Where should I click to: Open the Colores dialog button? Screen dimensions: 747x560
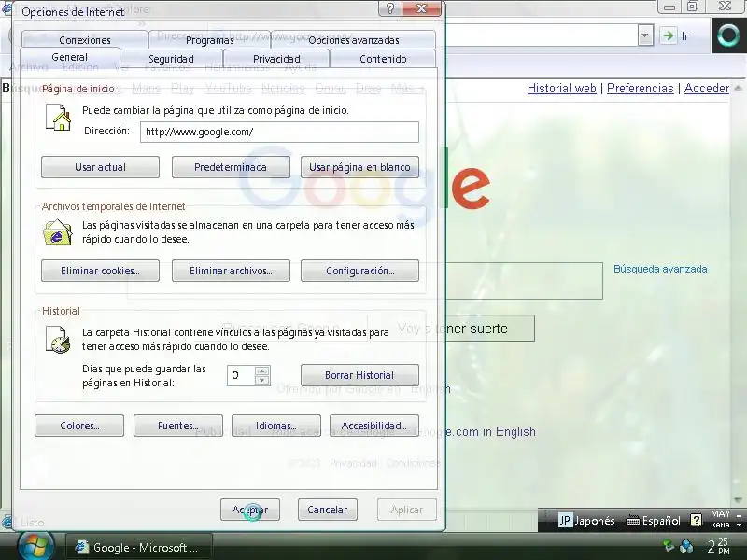click(79, 426)
